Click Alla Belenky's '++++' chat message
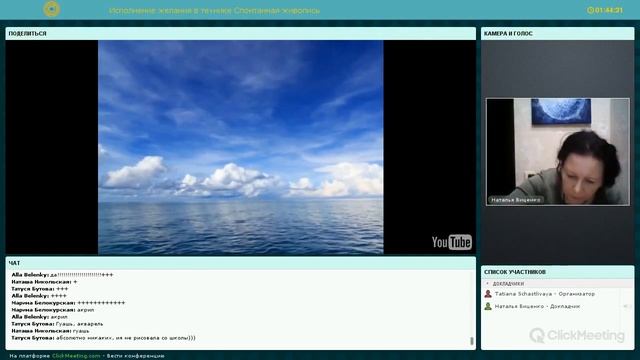This screenshot has height=360, width=640. [39, 296]
